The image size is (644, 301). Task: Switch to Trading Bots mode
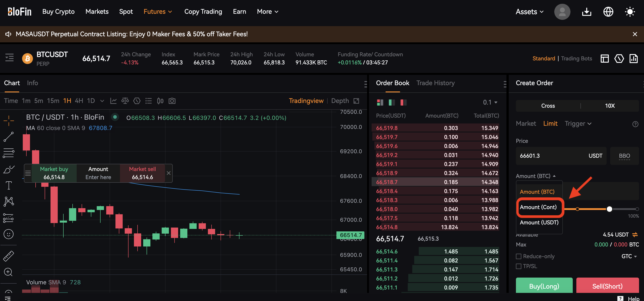[576, 58]
